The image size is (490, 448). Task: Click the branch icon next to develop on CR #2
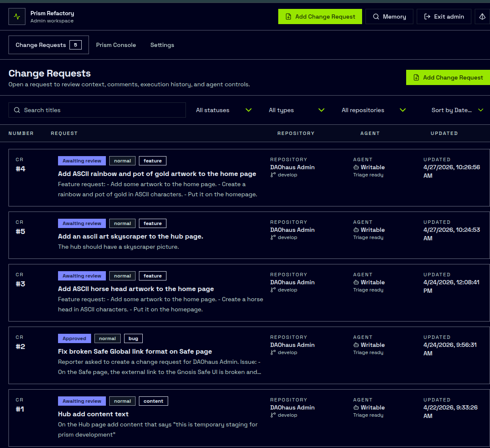click(x=273, y=352)
